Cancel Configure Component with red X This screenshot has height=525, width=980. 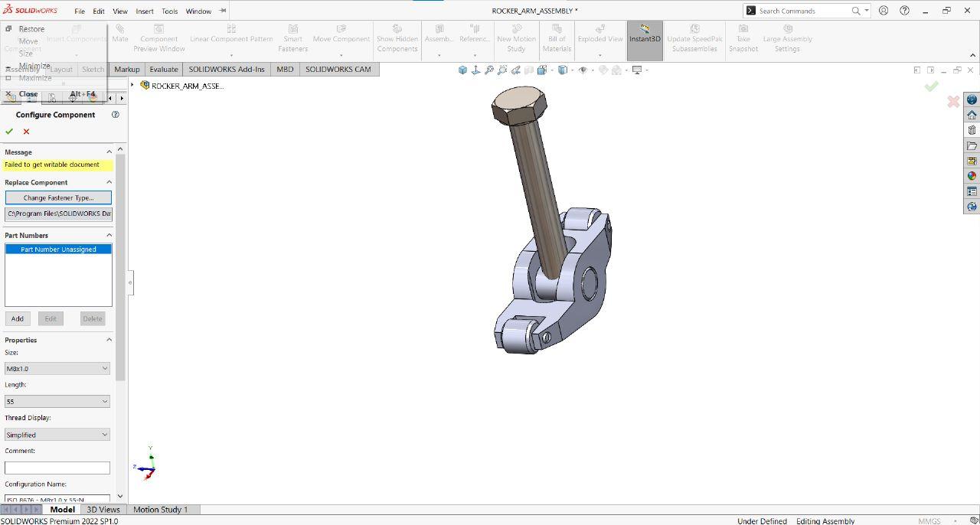[26, 132]
